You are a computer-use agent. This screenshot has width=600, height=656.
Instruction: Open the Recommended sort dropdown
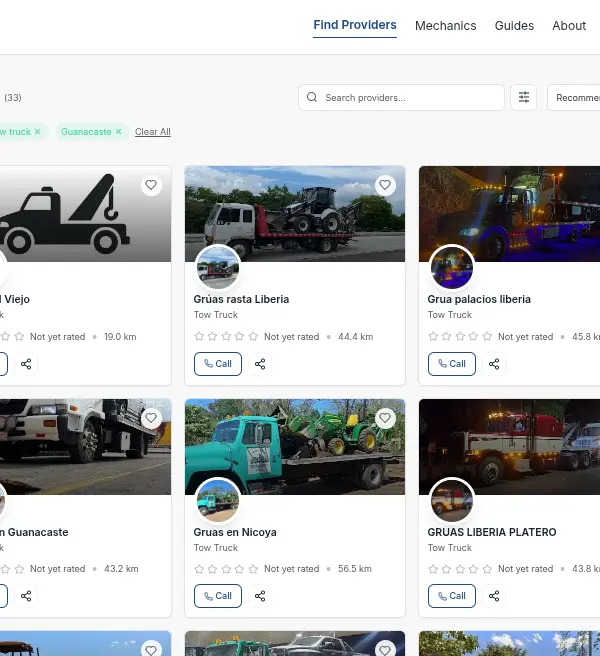click(x=574, y=97)
